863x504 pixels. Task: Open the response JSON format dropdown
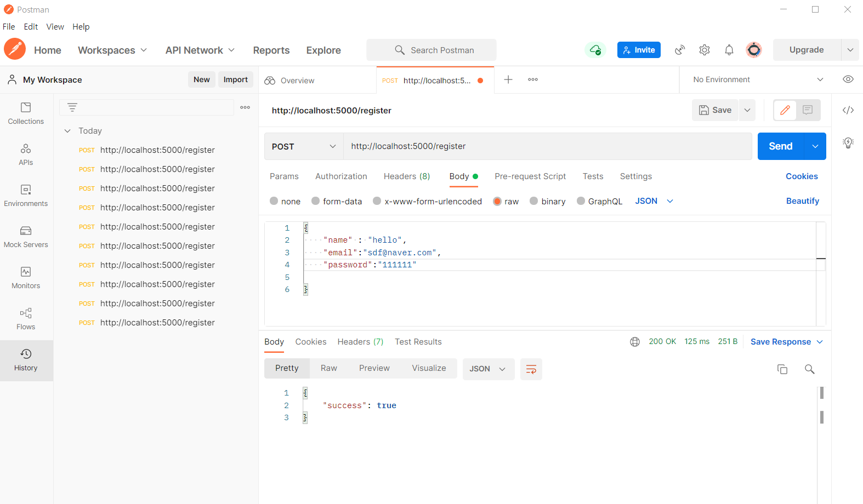point(488,369)
